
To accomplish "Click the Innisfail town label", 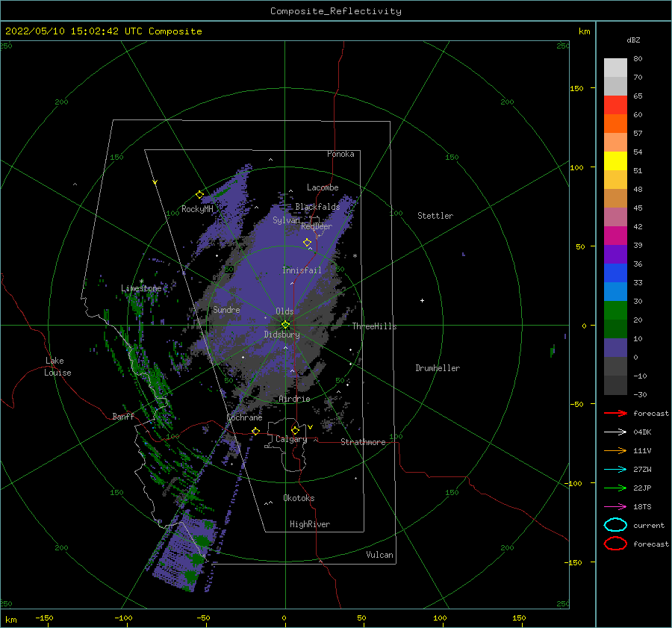I will click(x=302, y=270).
